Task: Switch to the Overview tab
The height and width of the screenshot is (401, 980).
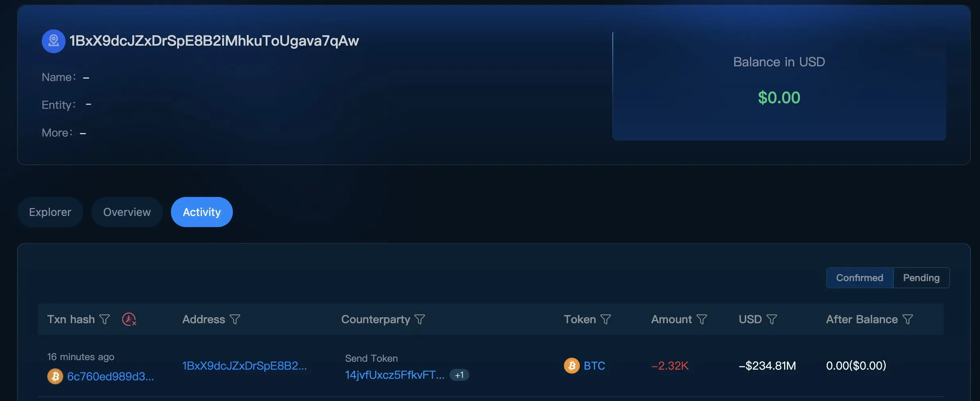Action: 127,212
